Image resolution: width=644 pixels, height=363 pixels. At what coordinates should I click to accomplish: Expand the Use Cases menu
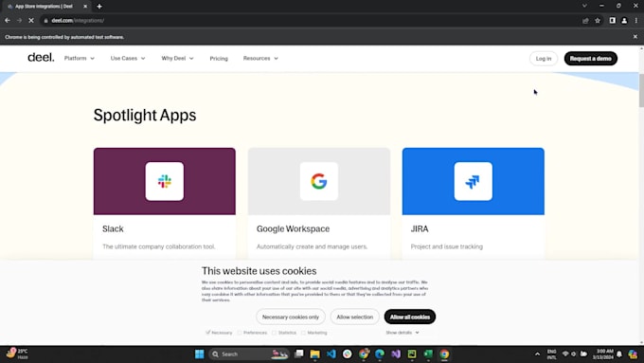pyautogui.click(x=128, y=59)
